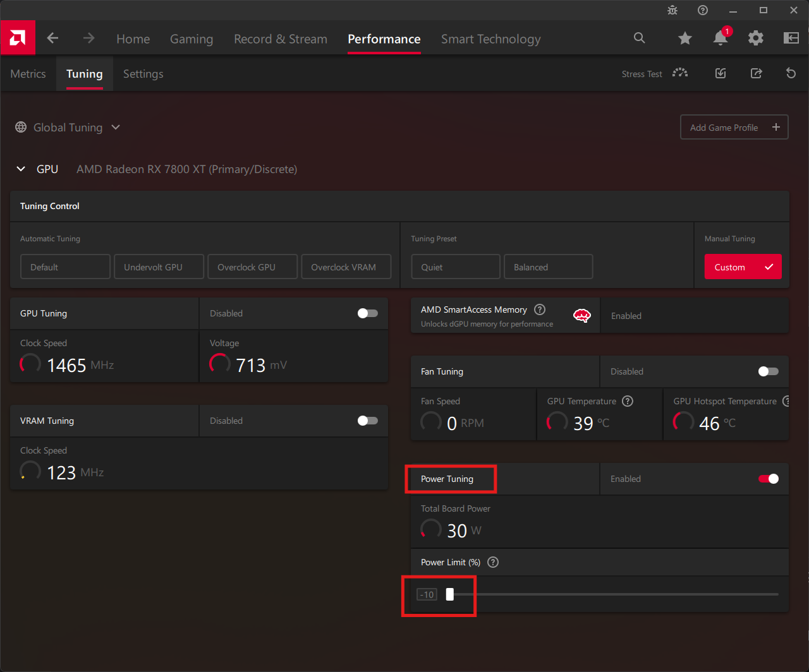Start the Stress Test gauge icon

click(680, 73)
